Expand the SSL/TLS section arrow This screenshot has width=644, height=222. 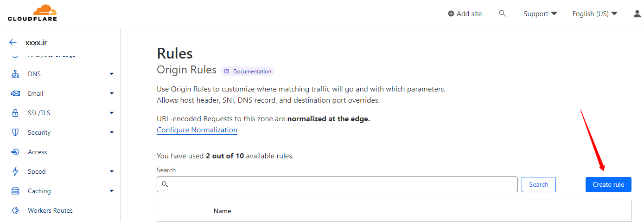tap(112, 113)
